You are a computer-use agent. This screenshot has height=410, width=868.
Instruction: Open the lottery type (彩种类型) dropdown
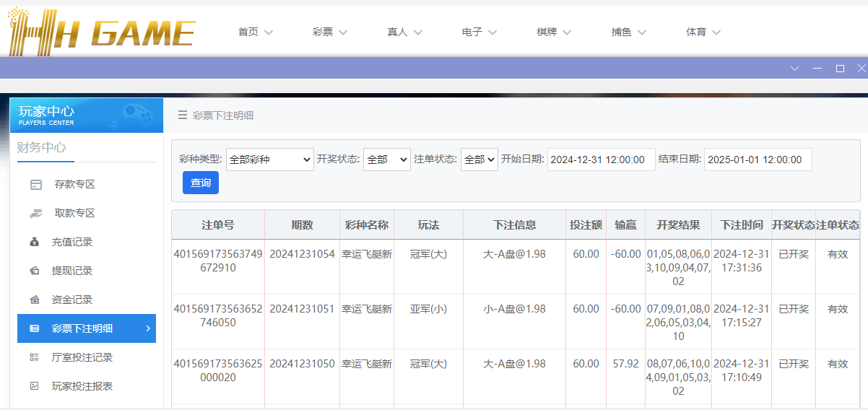(269, 160)
